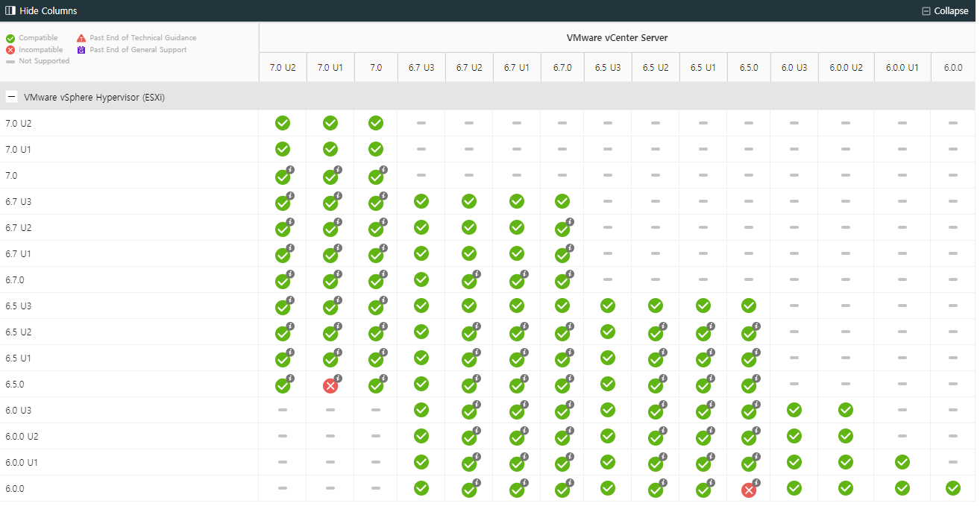This screenshot has width=980, height=506.
Task: Click the ESXi 6.5 U3 row label
Action: (x=18, y=306)
